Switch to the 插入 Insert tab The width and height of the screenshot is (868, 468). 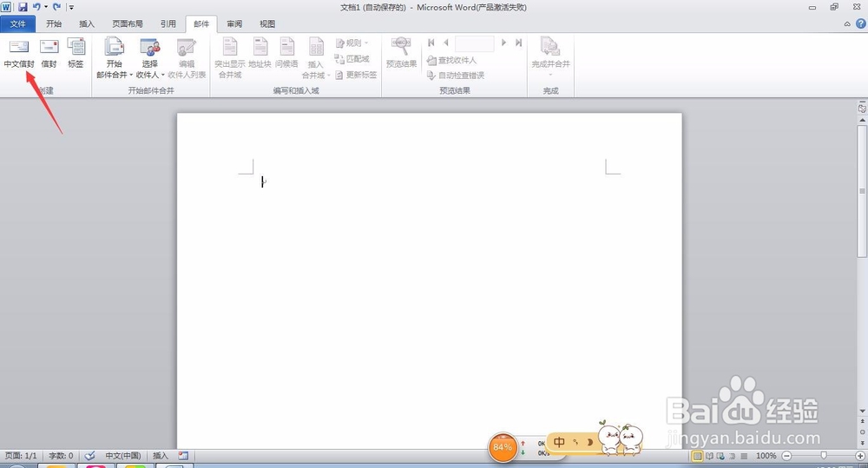[87, 23]
